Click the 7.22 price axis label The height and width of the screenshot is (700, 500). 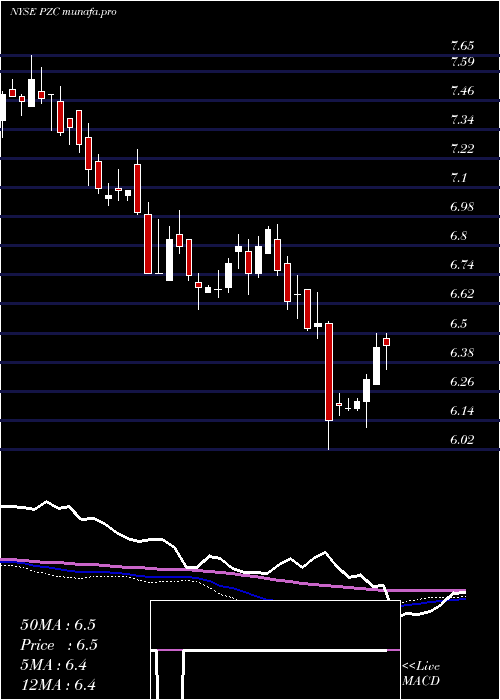(x=462, y=149)
